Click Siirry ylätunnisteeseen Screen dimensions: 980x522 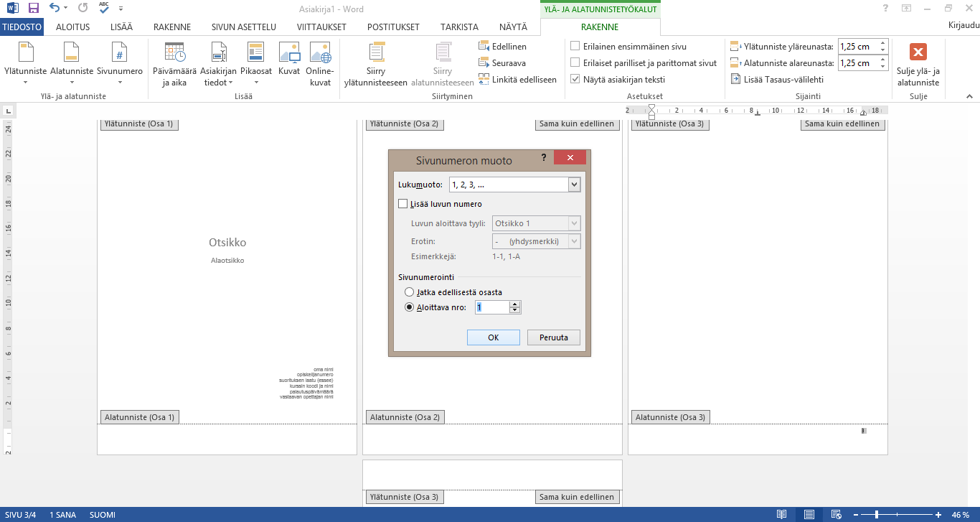[376, 65]
